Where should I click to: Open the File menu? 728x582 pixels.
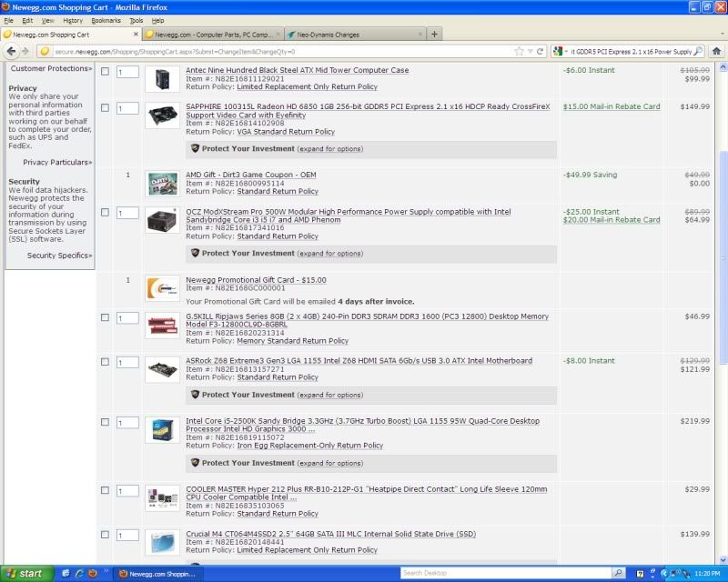(9, 21)
